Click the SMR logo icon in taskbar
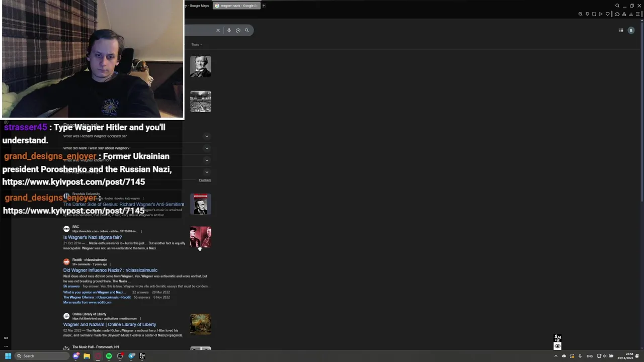The image size is (644, 362). [x=142, y=356]
